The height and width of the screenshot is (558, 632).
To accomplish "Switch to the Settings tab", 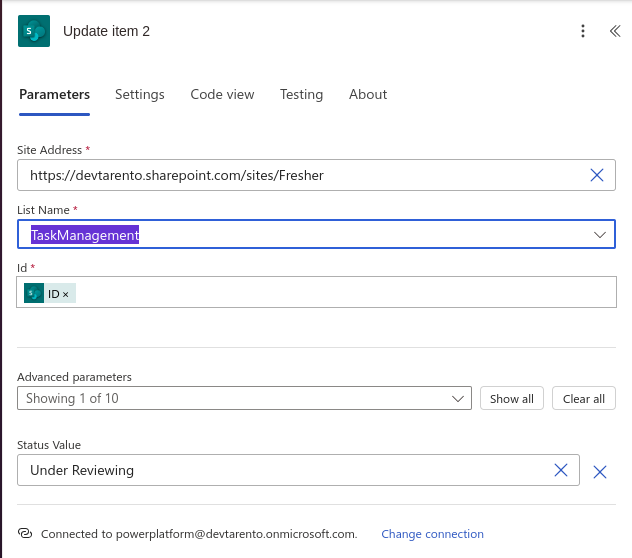I will [140, 95].
